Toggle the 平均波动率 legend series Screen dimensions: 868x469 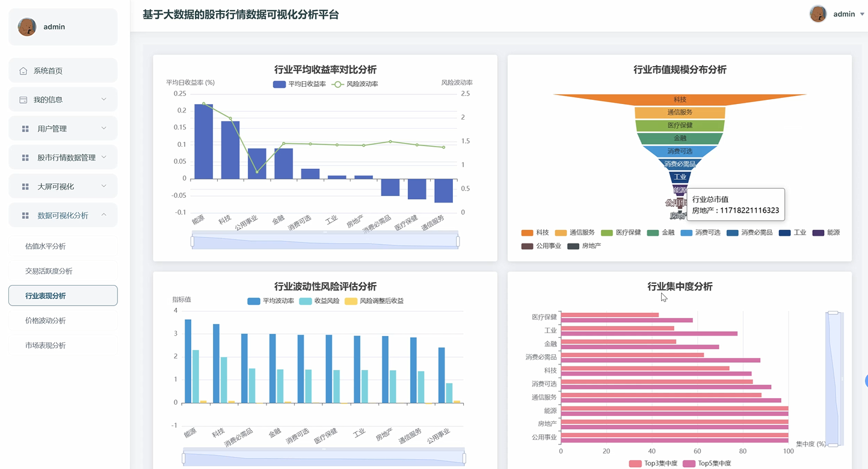pyautogui.click(x=271, y=301)
